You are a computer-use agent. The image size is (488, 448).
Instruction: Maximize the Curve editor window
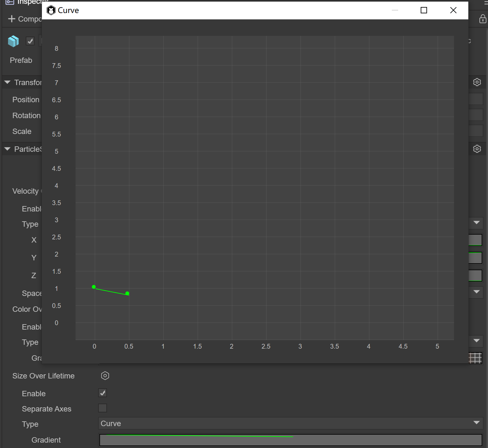[x=424, y=10]
